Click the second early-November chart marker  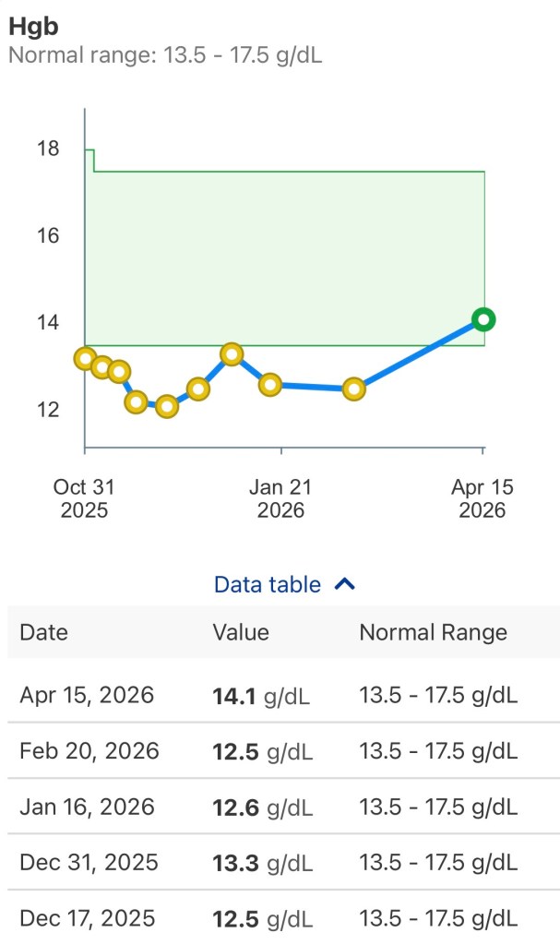click(x=101, y=365)
